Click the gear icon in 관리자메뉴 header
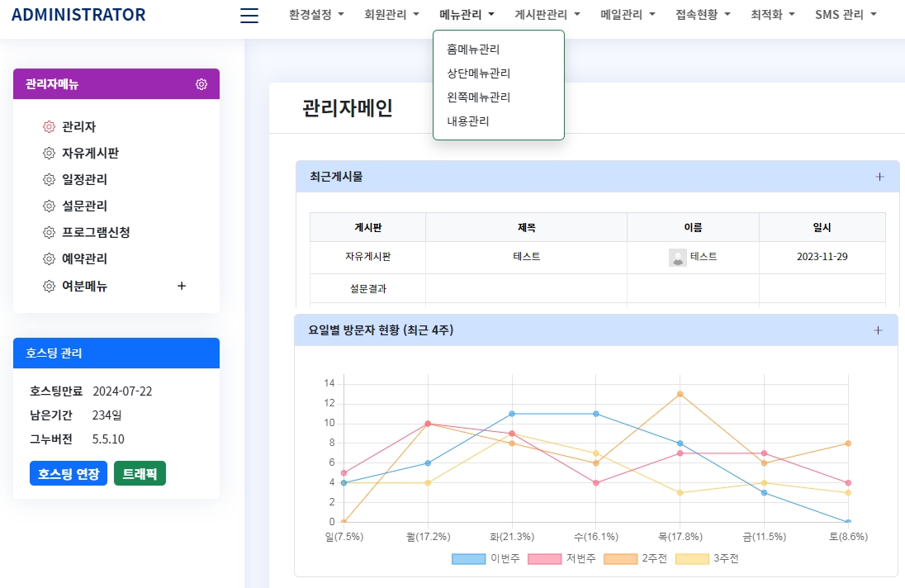The width and height of the screenshot is (905, 588). pyautogui.click(x=201, y=84)
